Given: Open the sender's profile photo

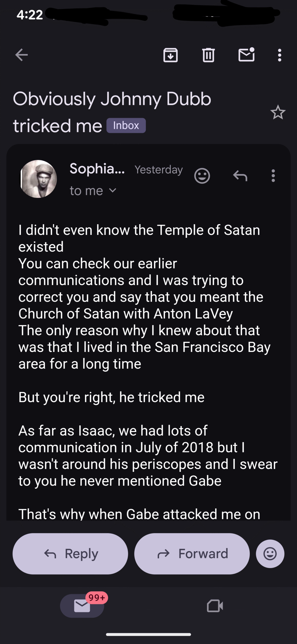Looking at the screenshot, I should [x=38, y=179].
